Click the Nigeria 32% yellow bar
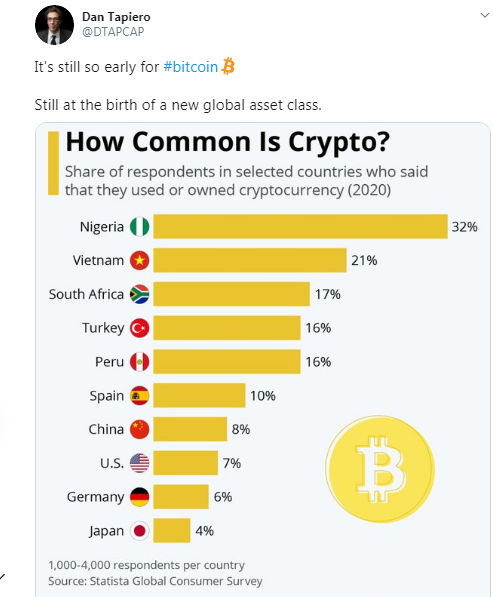The image size is (493, 597). (x=300, y=227)
